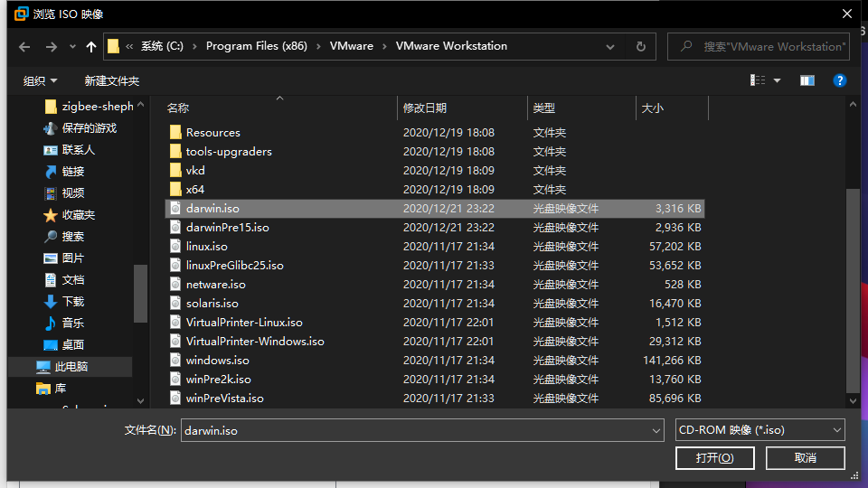Open 链接 in the sidebar
The height and width of the screenshot is (488, 868).
64,172
